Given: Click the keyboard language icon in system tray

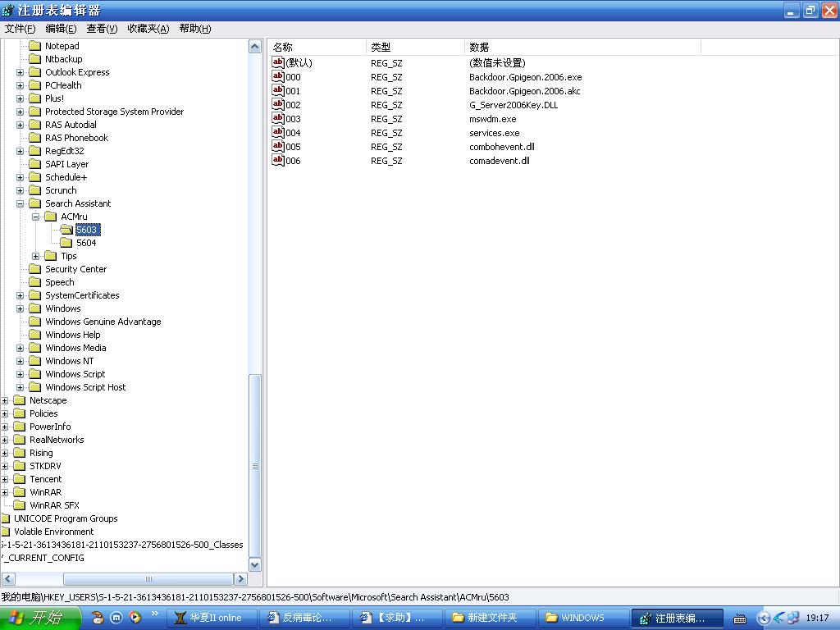Looking at the screenshot, I should tap(740, 619).
